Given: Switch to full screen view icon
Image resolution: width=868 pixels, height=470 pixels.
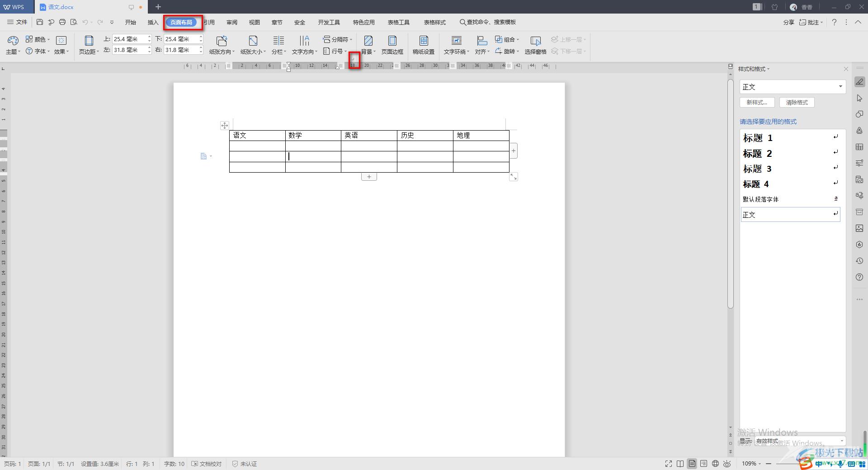Looking at the screenshot, I should coord(669,464).
